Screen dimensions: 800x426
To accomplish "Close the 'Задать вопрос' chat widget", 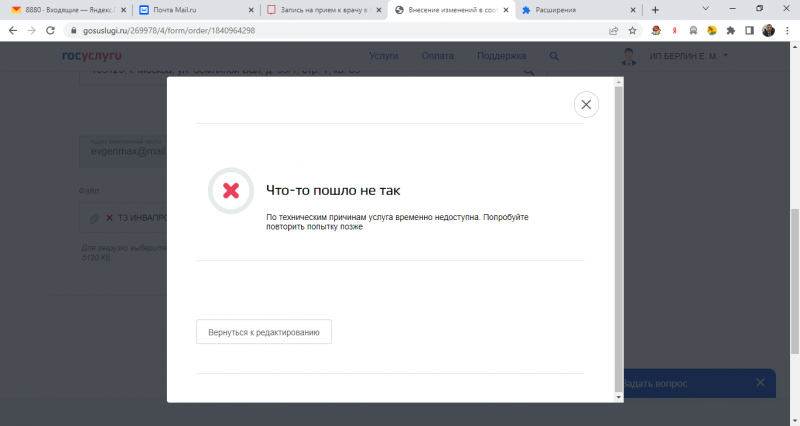I will click(x=760, y=382).
